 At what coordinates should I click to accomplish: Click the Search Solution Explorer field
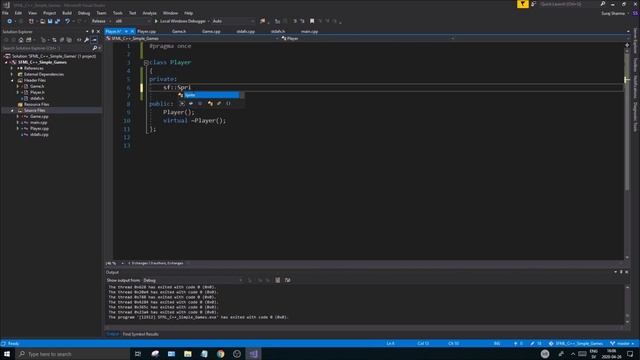[47, 48]
